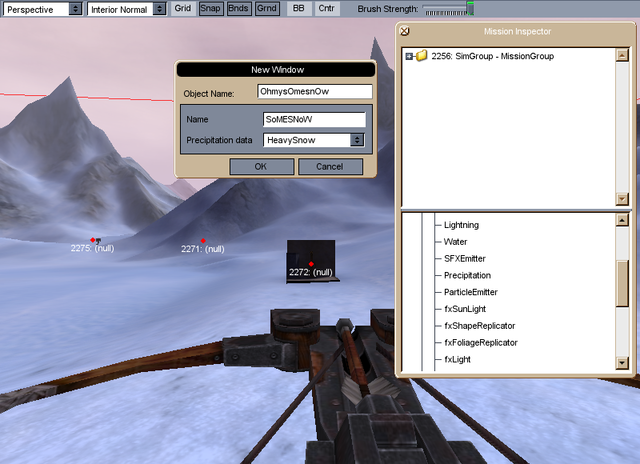Viewport: 640px width, 464px height.
Task: Select object marker 2271 in viewport
Action: point(203,241)
